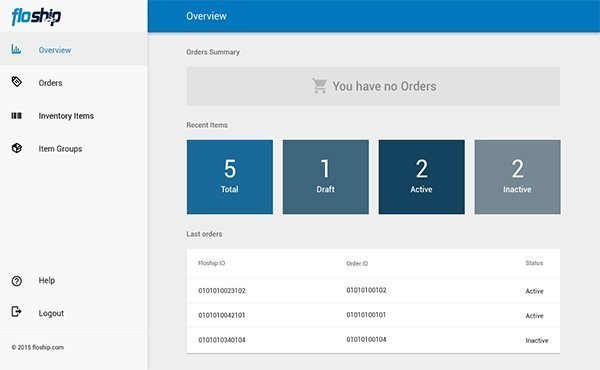The height and width of the screenshot is (370, 600).
Task: Click the 2015 floship.com copyright text
Action: pos(38,347)
